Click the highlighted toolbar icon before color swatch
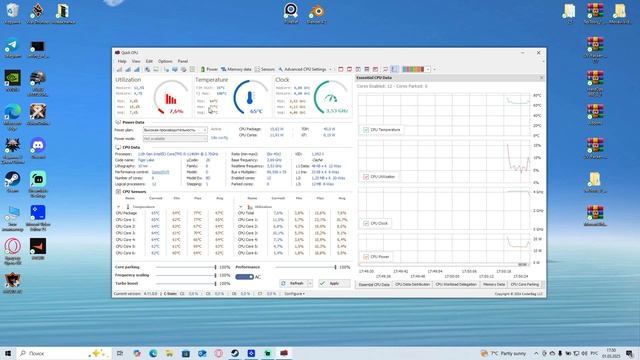 [394, 69]
